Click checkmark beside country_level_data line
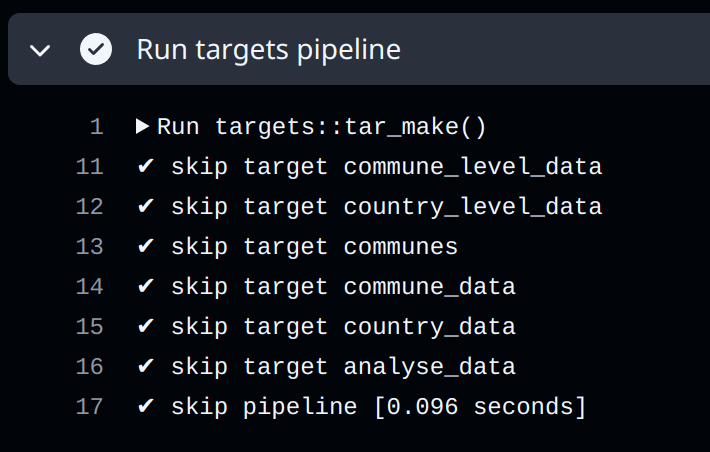The image size is (710, 452). 145,206
